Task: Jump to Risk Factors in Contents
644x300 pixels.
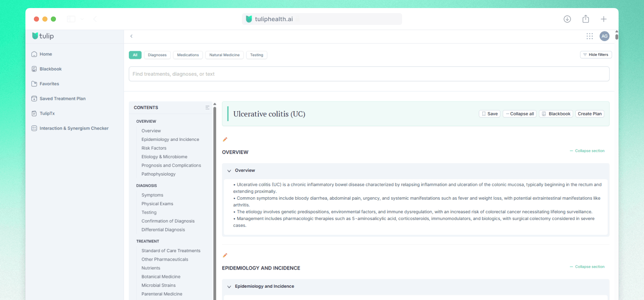Action: coord(154,148)
